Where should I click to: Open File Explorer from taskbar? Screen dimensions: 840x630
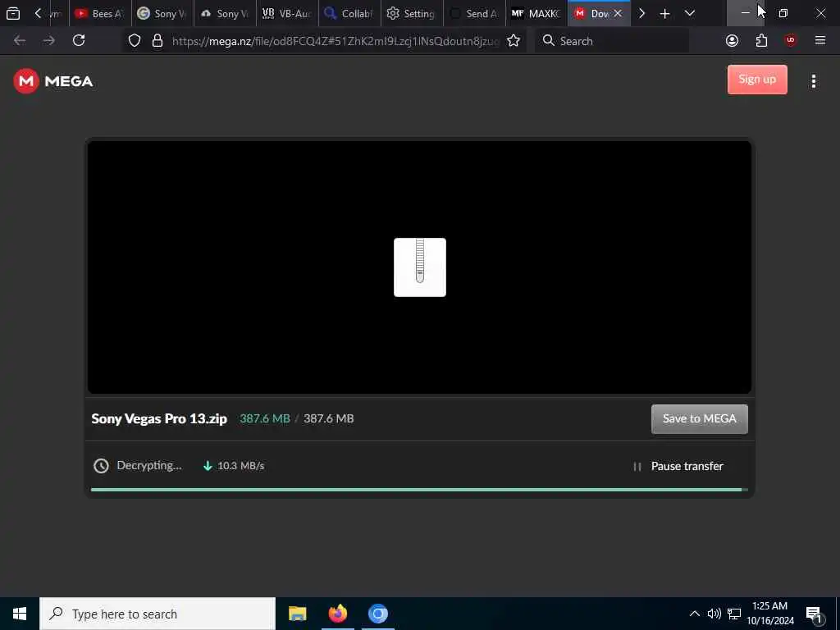click(x=297, y=614)
